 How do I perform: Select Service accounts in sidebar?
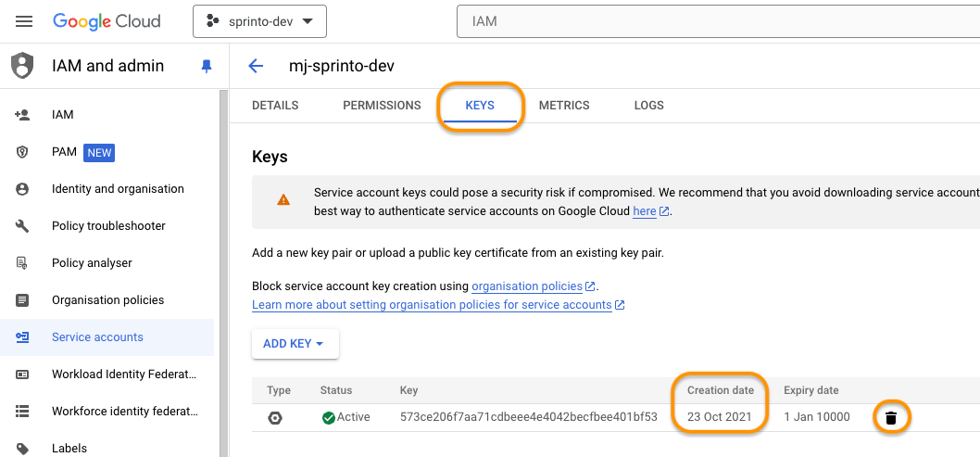[107, 337]
